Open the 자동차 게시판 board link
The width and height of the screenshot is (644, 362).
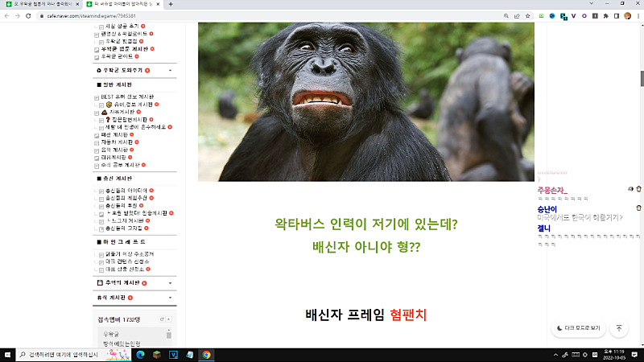pyautogui.click(x=118, y=142)
